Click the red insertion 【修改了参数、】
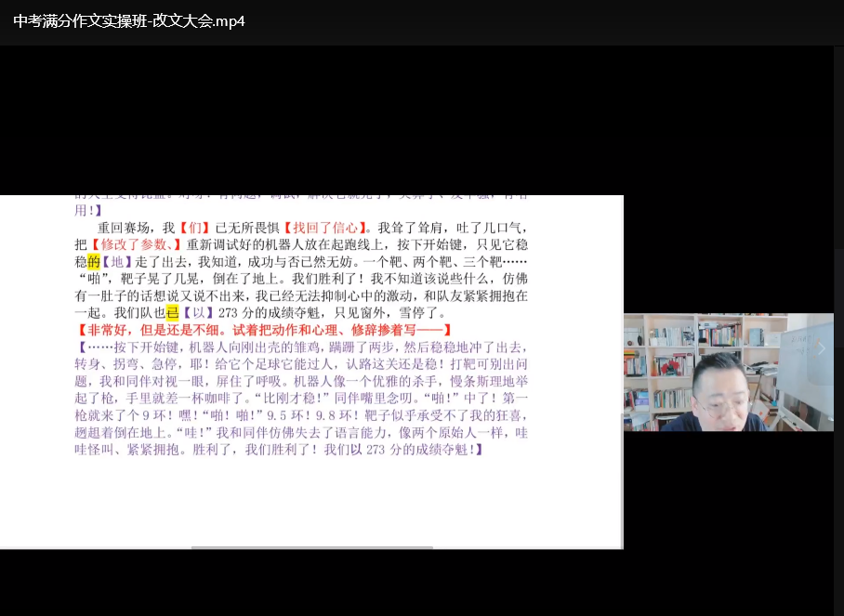Image resolution: width=844 pixels, height=616 pixels. [137, 244]
